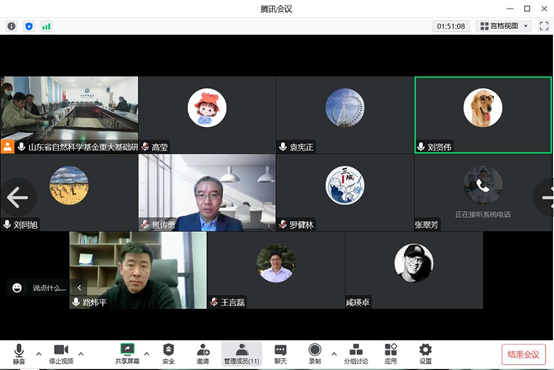Open breakout rooms (分组讨论)
554x370 pixels.
coord(356,353)
